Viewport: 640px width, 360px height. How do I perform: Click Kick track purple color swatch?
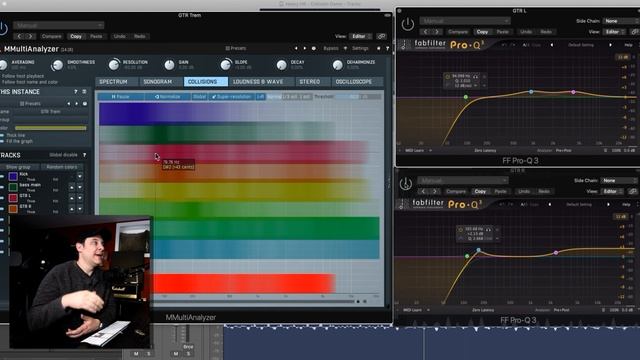coord(13,176)
